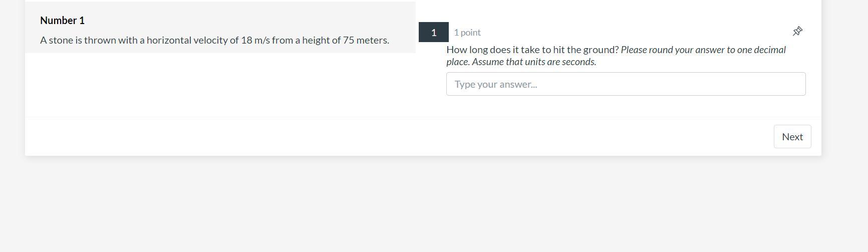Click the words 'one decimal' in the instruction
Screen dimensions: 868x252
(761, 50)
